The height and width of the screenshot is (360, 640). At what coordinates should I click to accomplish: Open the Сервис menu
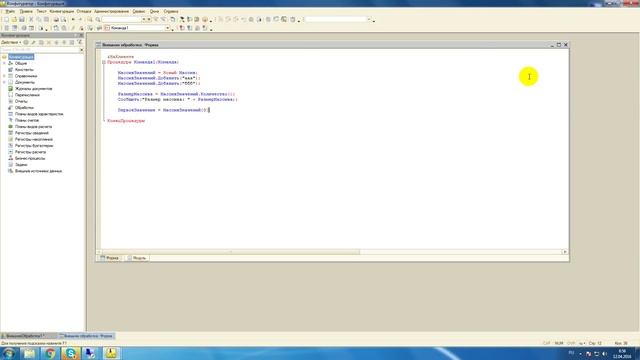[x=139, y=11]
